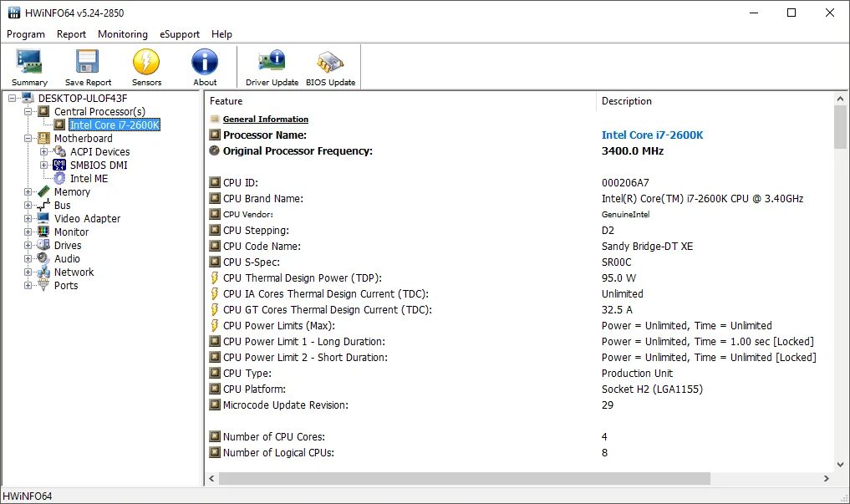Select the CPU Code Name row label
The height and width of the screenshot is (504, 850).
[262, 246]
